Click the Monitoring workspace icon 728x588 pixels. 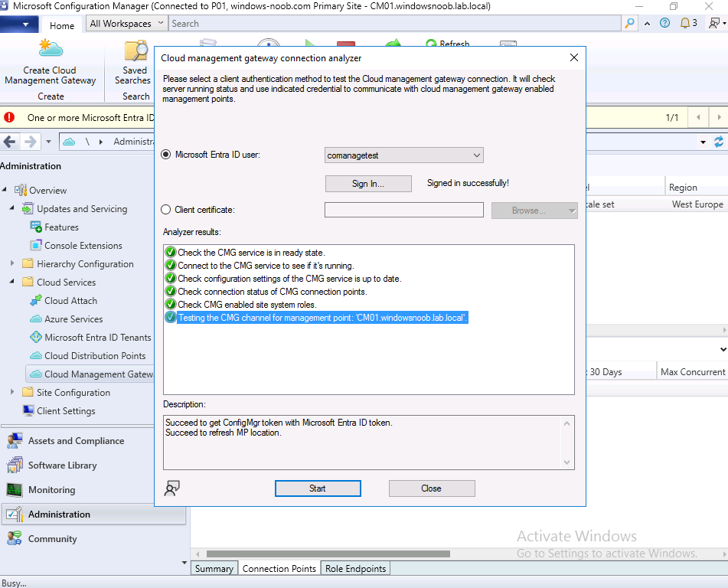pyautogui.click(x=15, y=489)
